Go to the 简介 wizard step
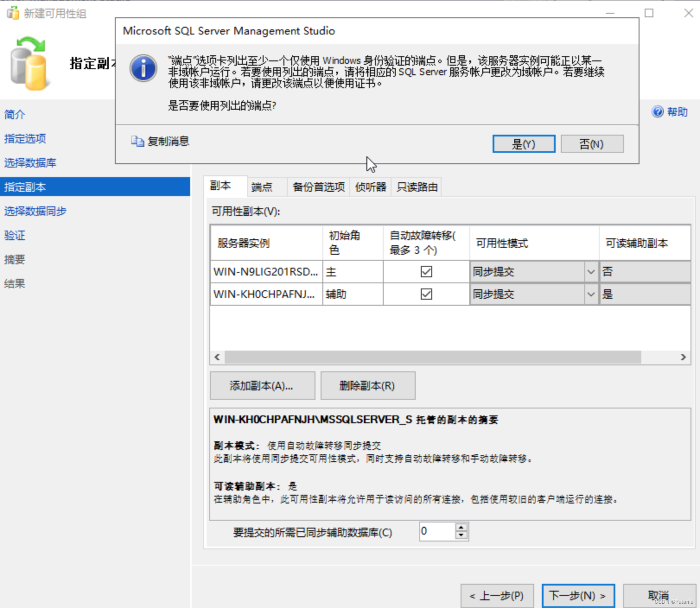The width and height of the screenshot is (700, 608). point(15,114)
